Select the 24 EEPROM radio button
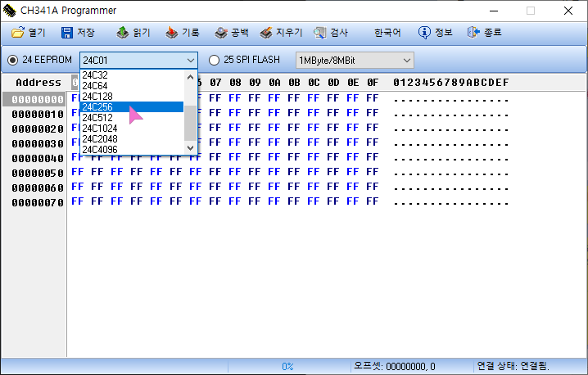This screenshot has height=375, width=588. click(13, 60)
